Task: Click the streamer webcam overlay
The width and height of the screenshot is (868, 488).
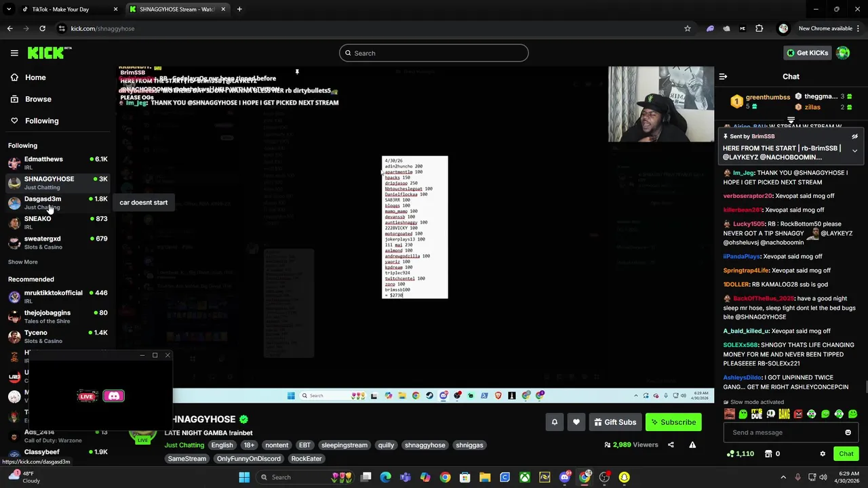Action: (x=661, y=104)
